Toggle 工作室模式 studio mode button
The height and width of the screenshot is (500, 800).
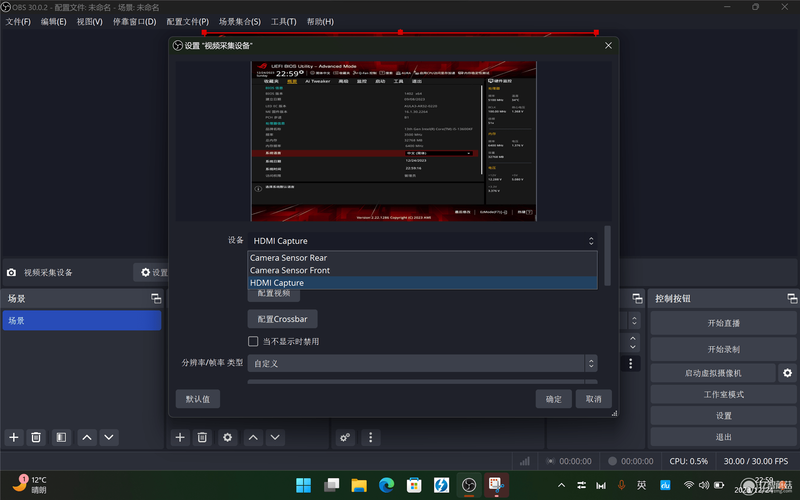723,394
